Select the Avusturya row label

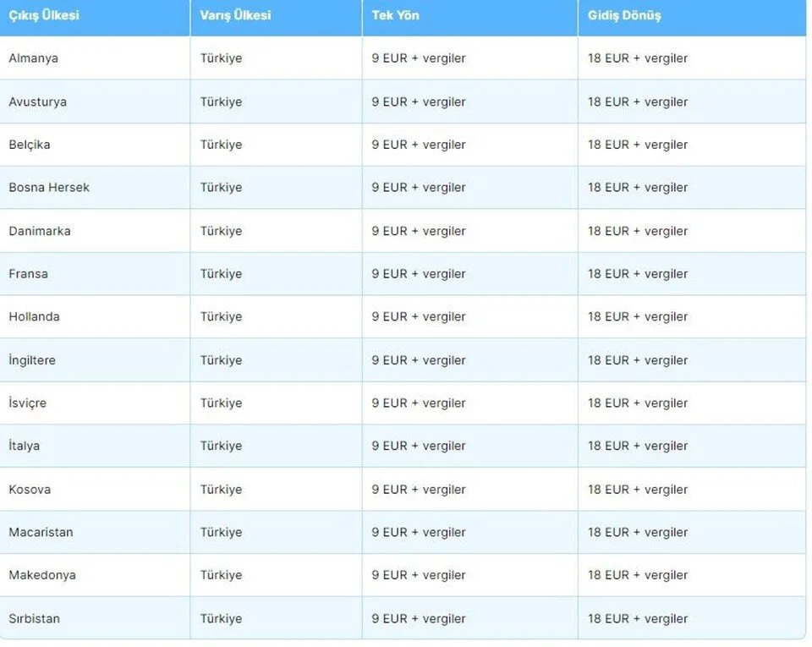pyautogui.click(x=38, y=101)
